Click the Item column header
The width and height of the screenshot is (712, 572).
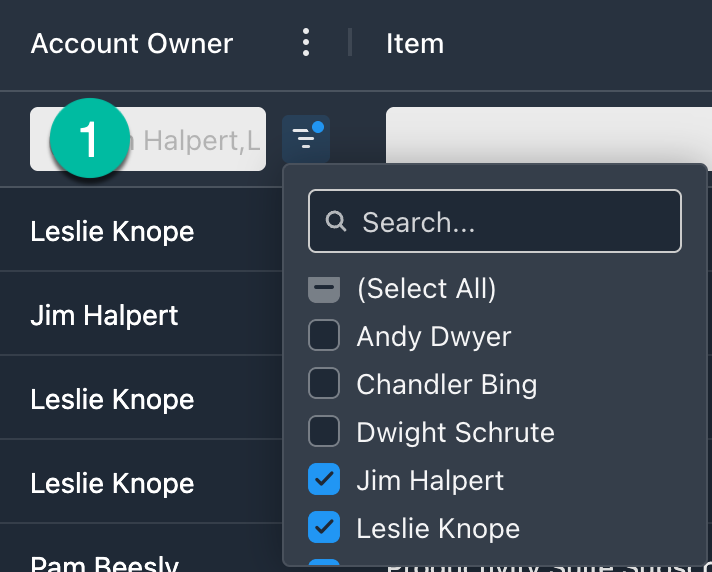coord(415,44)
